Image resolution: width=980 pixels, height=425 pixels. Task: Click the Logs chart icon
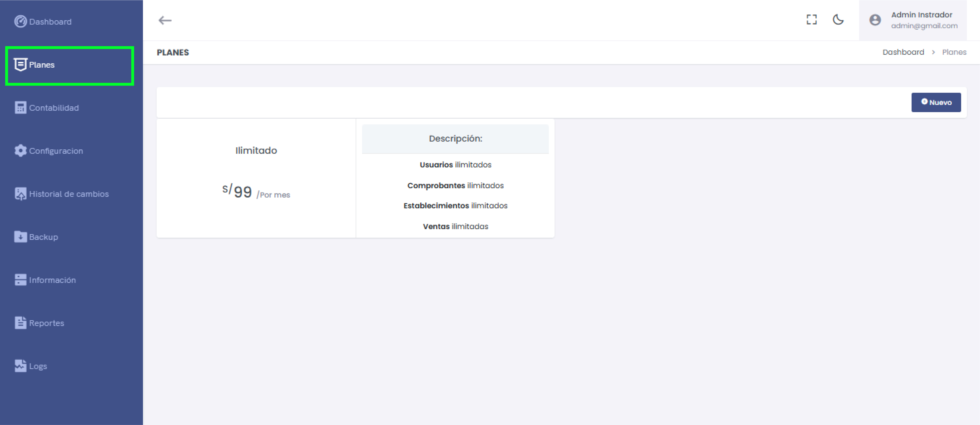[x=20, y=366]
